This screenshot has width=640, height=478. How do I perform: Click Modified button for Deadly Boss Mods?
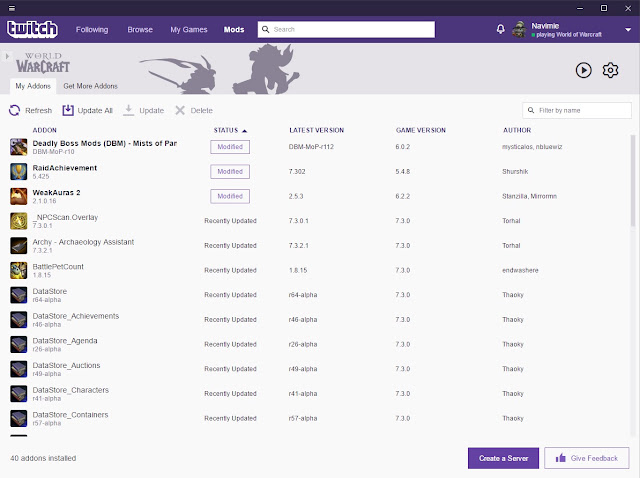[230, 147]
